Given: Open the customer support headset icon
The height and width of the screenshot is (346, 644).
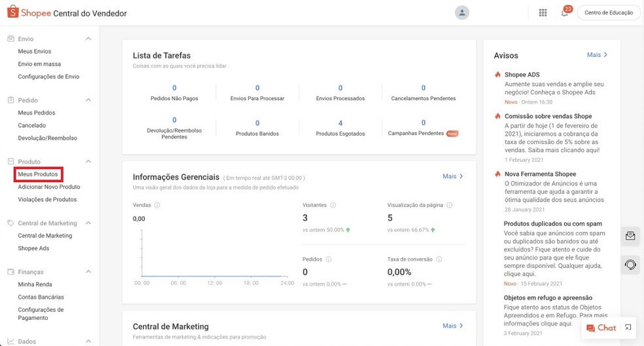Looking at the screenshot, I should (630, 265).
